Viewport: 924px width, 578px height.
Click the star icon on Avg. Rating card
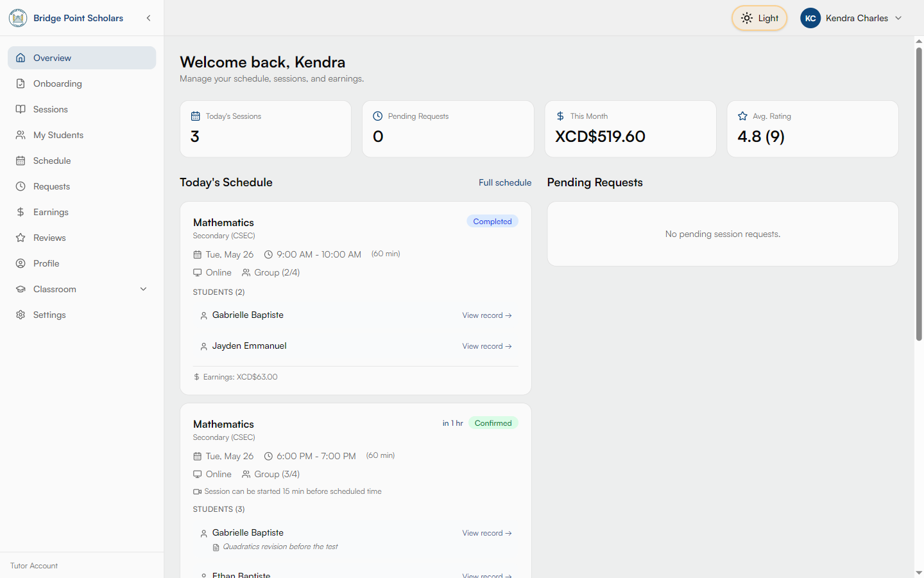pyautogui.click(x=742, y=116)
